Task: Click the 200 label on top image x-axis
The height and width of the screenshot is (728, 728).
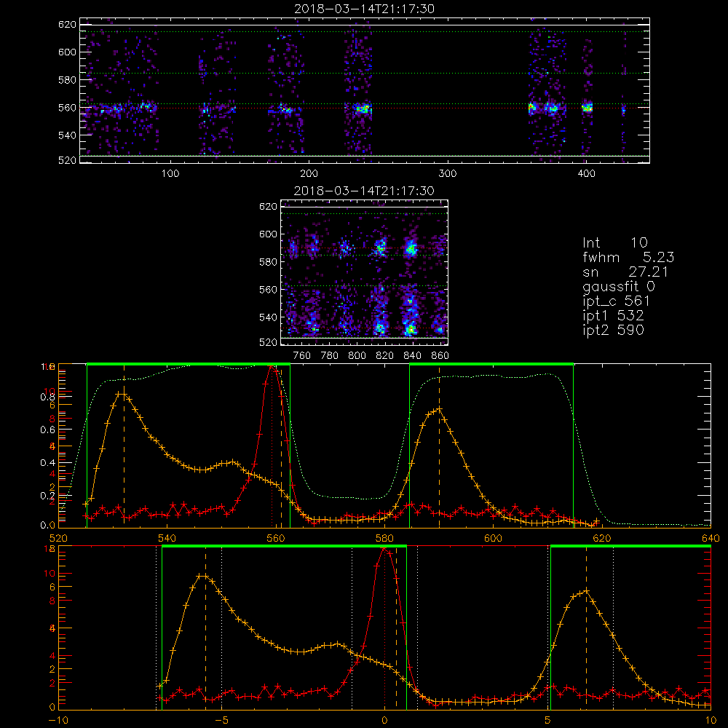Action: point(309,173)
